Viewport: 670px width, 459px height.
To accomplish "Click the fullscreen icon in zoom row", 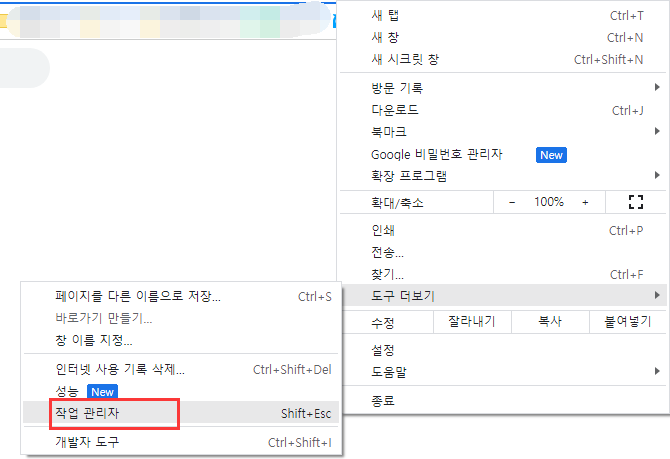I will pyautogui.click(x=634, y=202).
